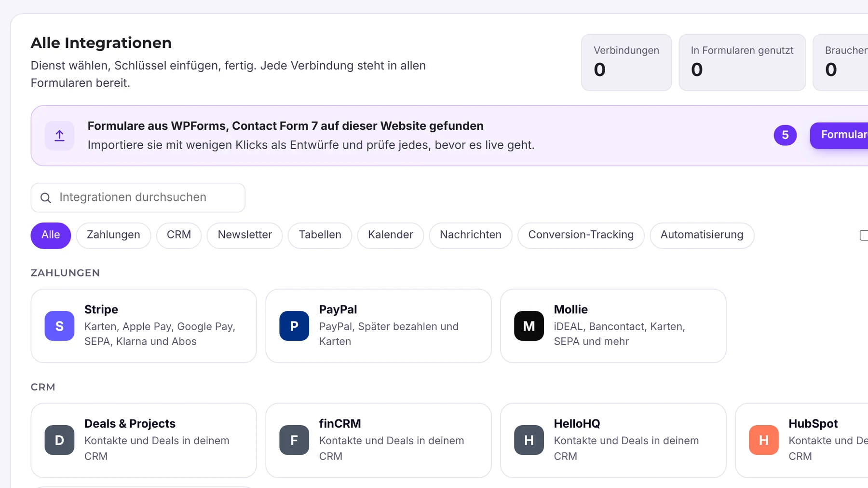Select the Automatisierung filter chip
This screenshot has height=488, width=868.
702,236
